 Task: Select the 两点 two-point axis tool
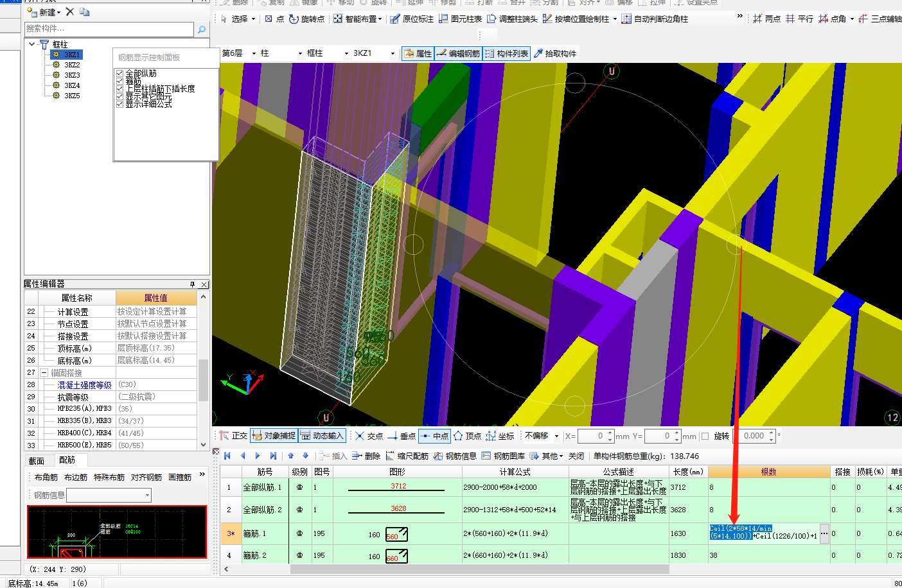[766, 19]
